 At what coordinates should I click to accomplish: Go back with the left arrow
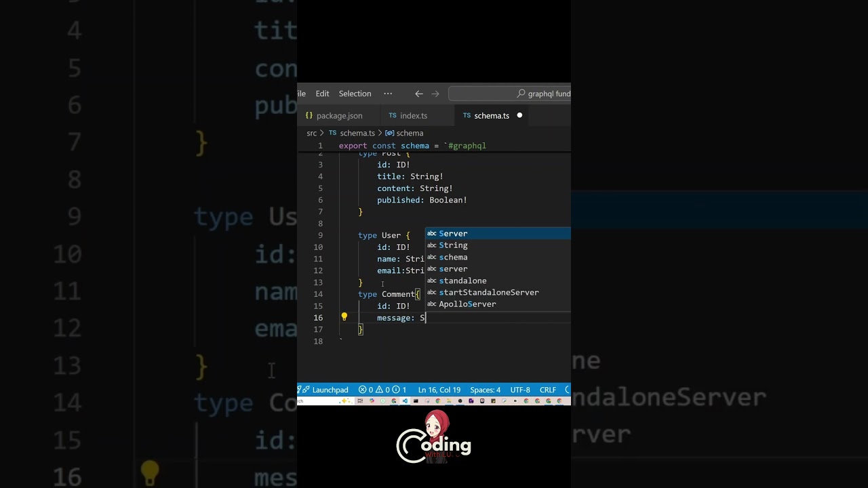pos(419,94)
